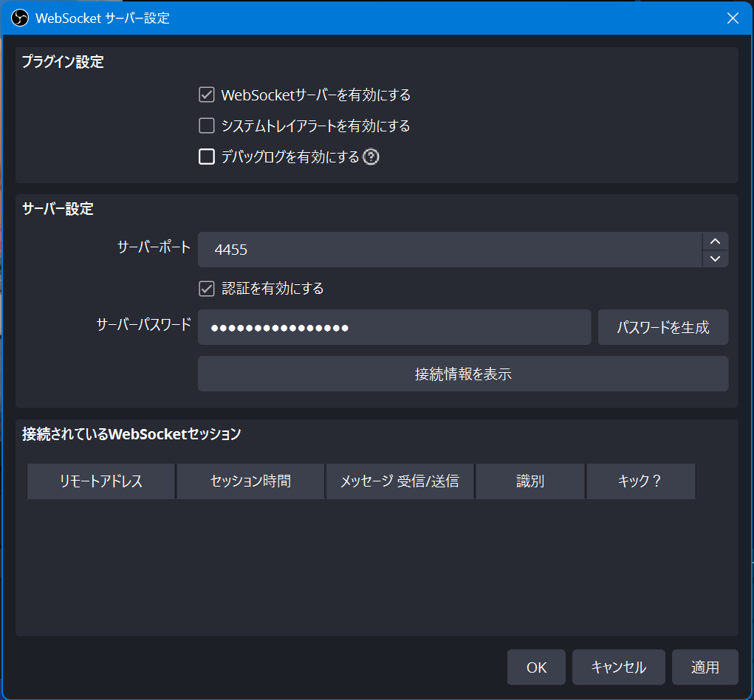Screen dimensions: 754x700
Task: Click the キック？ column header
Action: pyautogui.click(x=640, y=481)
